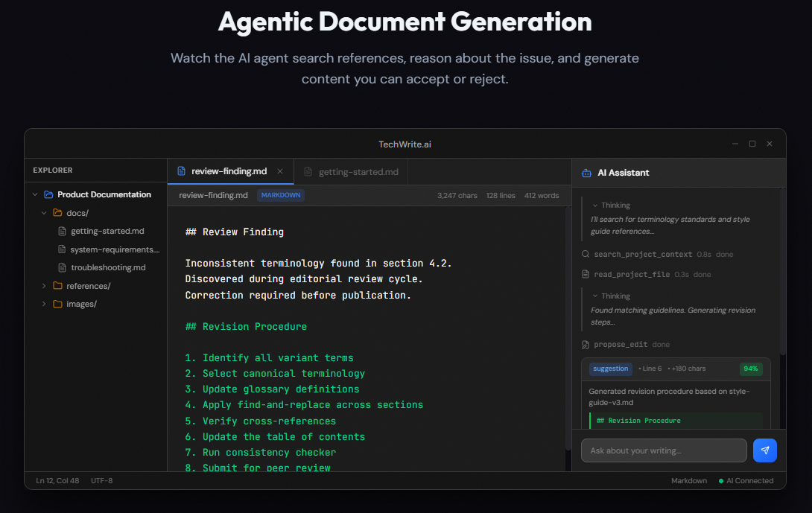The image size is (812, 513).
Task: Click the Markdown language indicator in status bar
Action: (688, 481)
